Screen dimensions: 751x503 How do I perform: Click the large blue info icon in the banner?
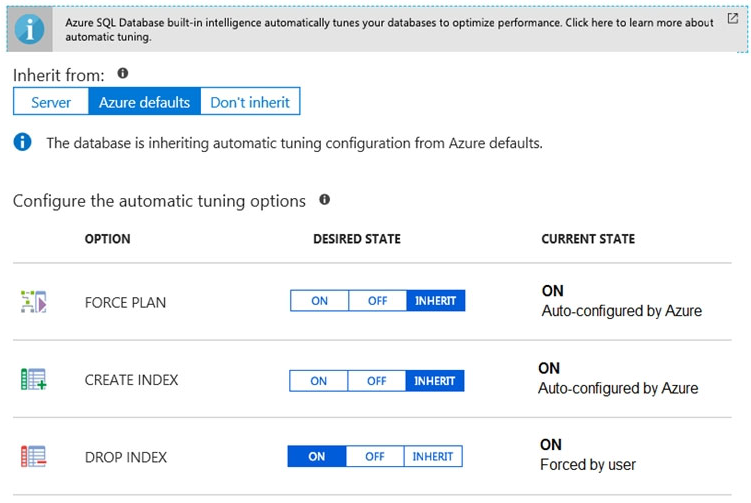[30, 29]
